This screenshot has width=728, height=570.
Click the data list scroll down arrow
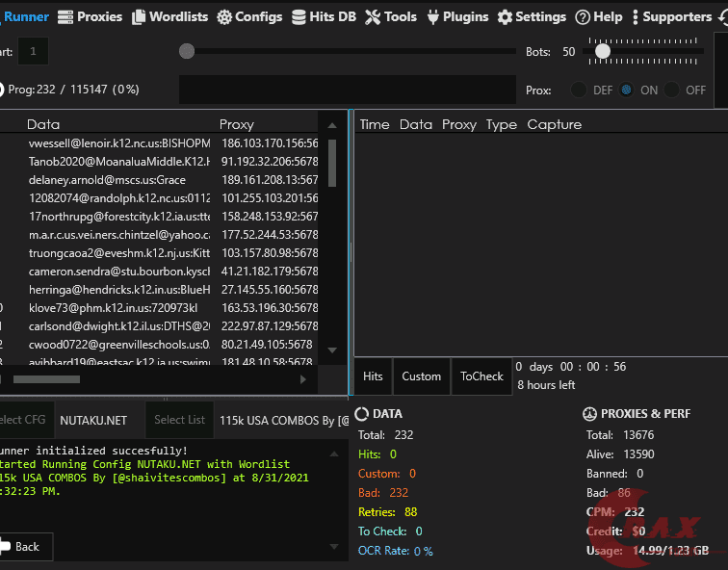tap(332, 350)
